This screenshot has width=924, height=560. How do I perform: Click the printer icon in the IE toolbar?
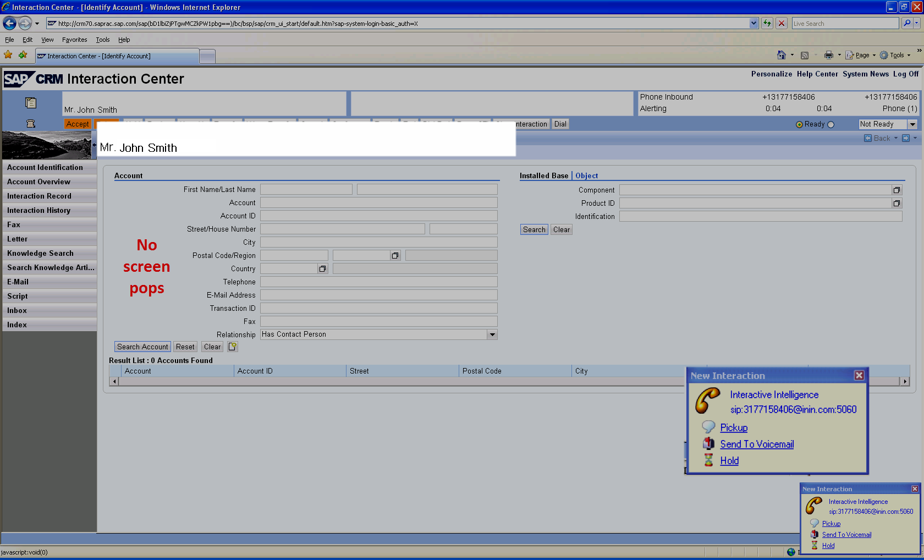[x=828, y=55]
